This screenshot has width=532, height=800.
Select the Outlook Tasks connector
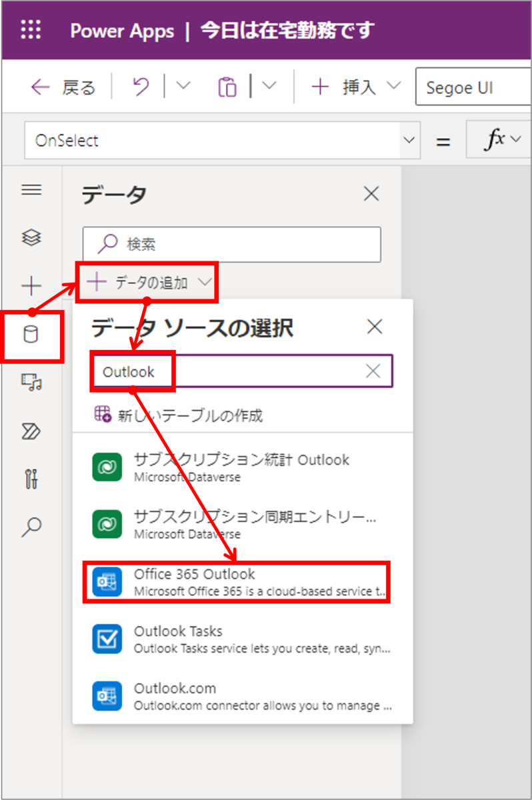pyautogui.click(x=243, y=639)
